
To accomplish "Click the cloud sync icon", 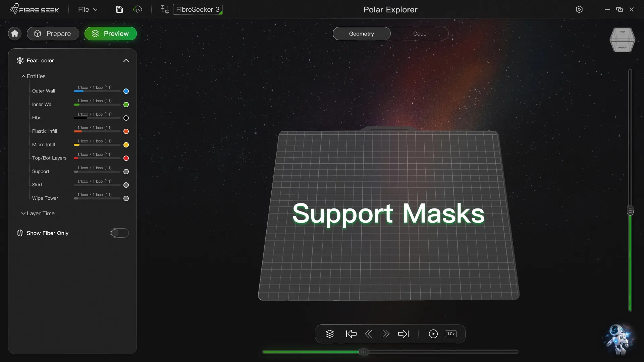I will [x=138, y=9].
